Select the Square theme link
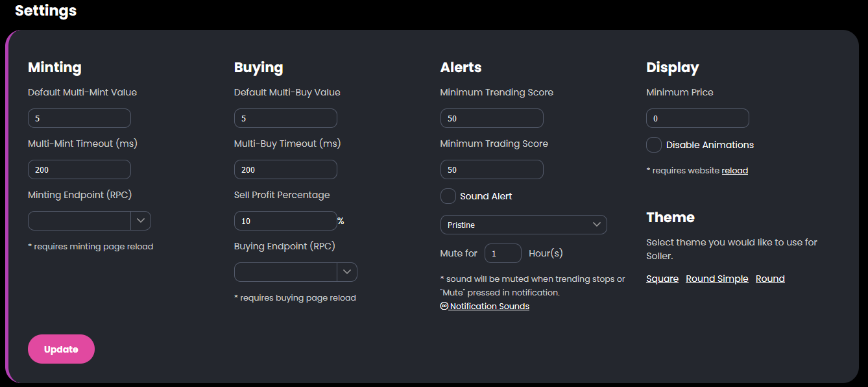 (x=662, y=279)
